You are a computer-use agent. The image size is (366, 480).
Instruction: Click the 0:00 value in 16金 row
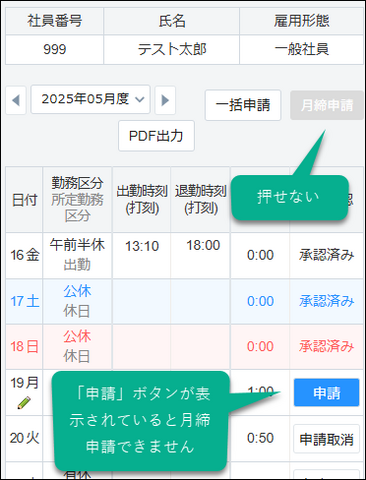tap(260, 255)
